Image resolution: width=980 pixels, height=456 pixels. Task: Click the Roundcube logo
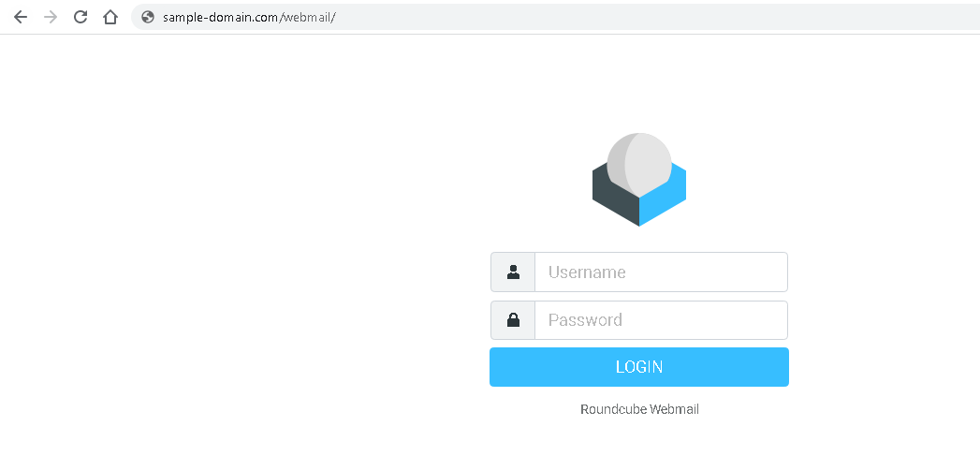point(638,180)
